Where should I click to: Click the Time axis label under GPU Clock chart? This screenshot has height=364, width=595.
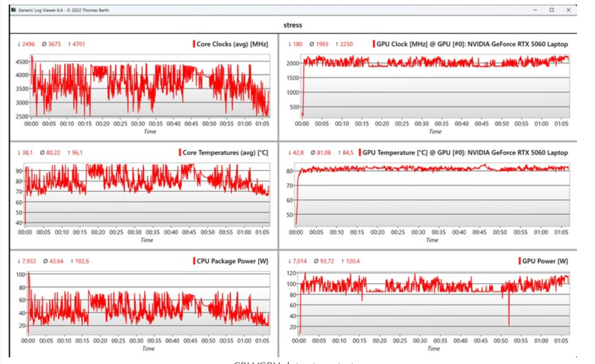click(x=435, y=132)
